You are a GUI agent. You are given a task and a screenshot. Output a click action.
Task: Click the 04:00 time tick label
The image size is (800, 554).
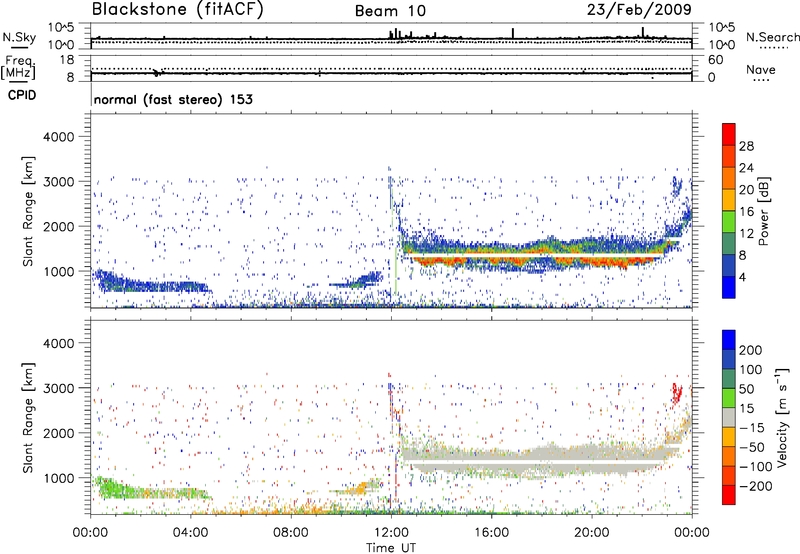190,533
